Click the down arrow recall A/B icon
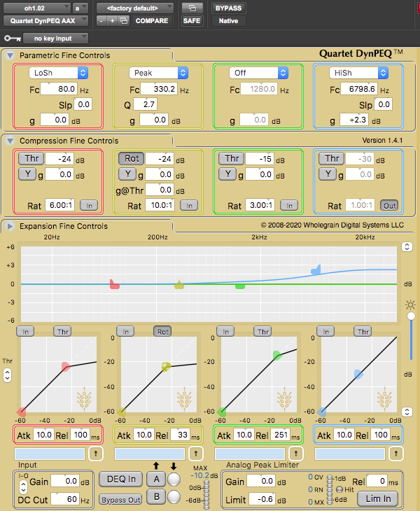Viewport: 420px width, 511px height. click(x=174, y=466)
